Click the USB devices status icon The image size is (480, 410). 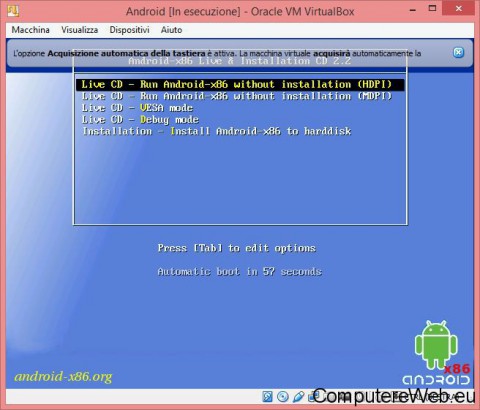tap(299, 396)
